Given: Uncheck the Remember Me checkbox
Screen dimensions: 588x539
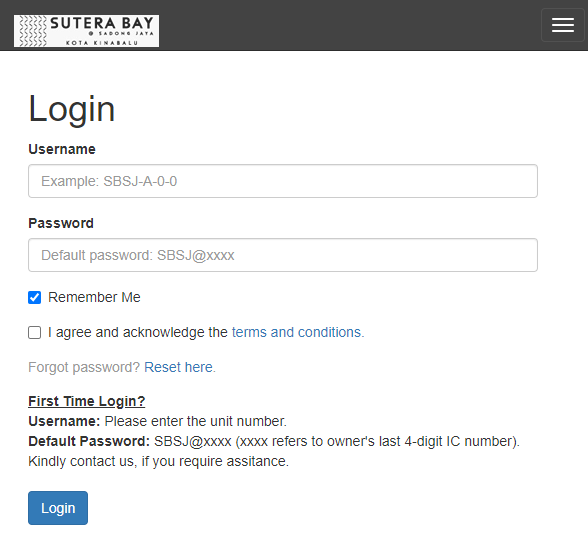Looking at the screenshot, I should pos(34,297).
